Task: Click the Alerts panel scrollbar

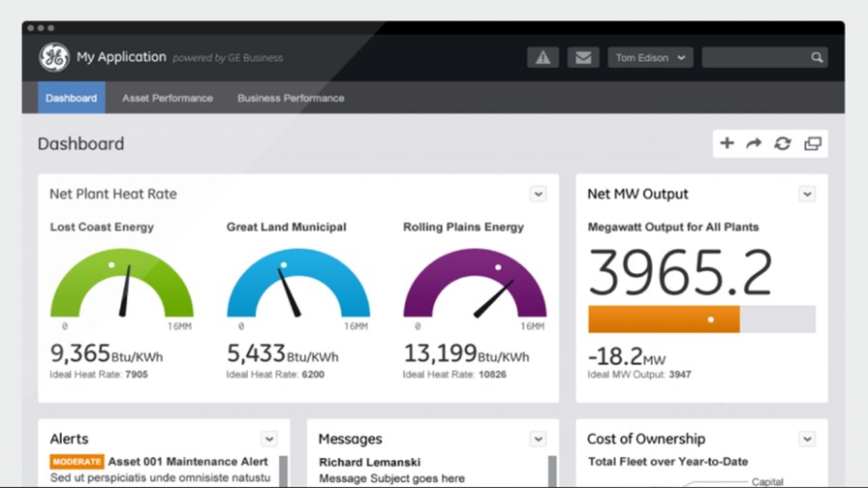Action: tap(283, 471)
